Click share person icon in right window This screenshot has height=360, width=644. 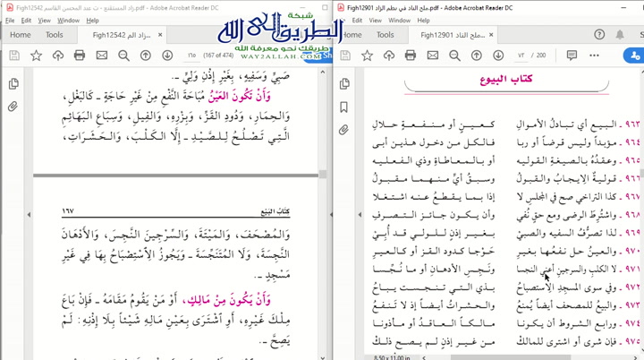635,56
